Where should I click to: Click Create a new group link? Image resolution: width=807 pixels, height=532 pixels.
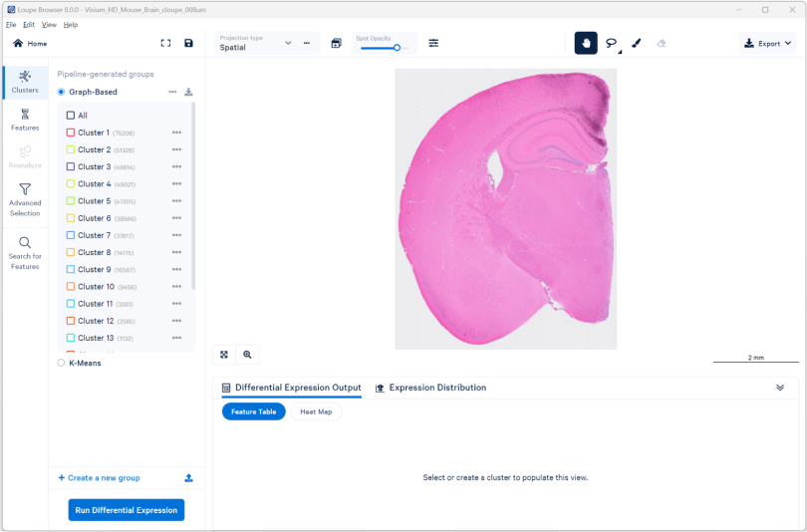pyautogui.click(x=99, y=478)
